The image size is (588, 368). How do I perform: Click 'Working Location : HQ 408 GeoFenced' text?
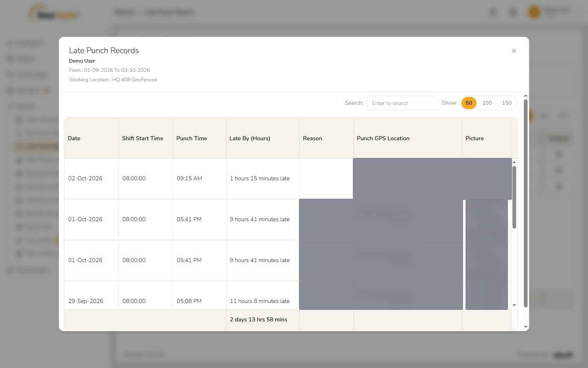(x=113, y=80)
